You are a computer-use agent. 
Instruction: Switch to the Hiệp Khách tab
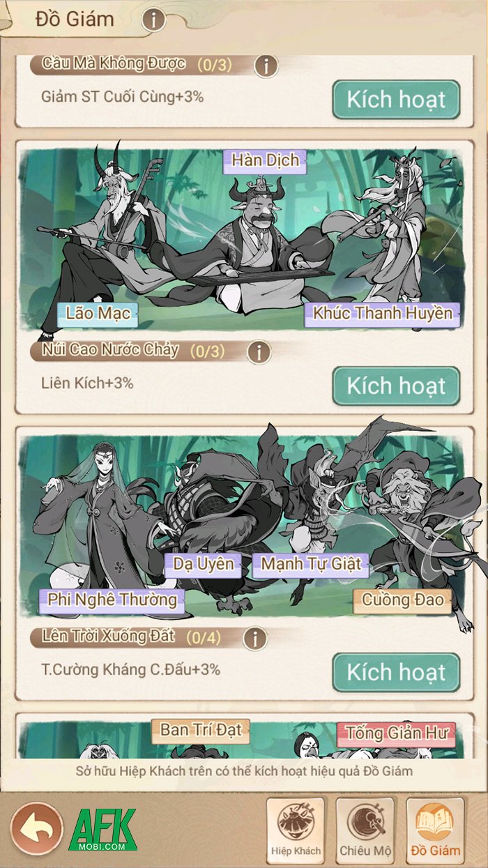pyautogui.click(x=296, y=830)
